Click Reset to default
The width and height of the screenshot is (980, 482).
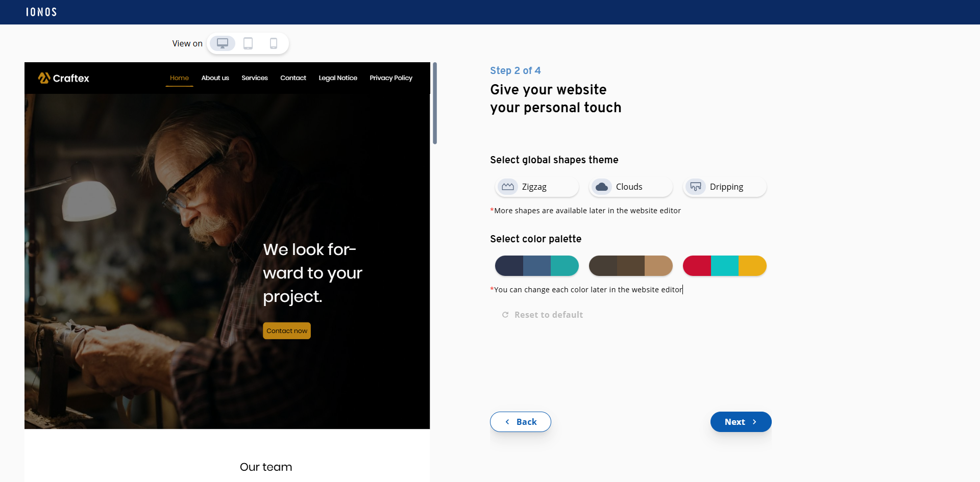(x=542, y=315)
